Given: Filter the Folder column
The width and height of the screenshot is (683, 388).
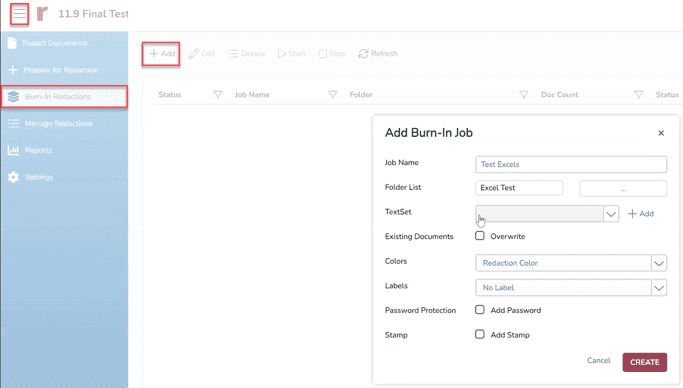Looking at the screenshot, I should click(x=524, y=94).
